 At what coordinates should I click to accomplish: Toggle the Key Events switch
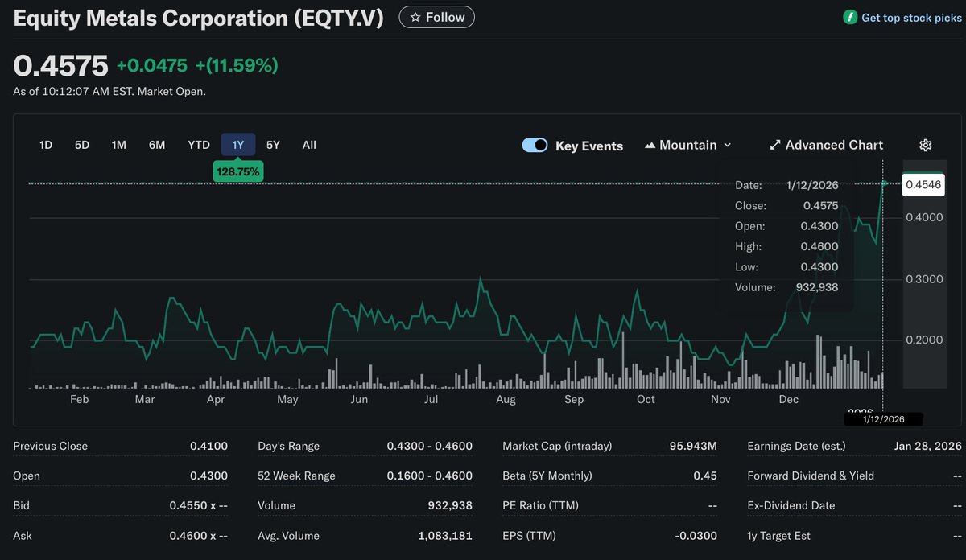coord(535,145)
